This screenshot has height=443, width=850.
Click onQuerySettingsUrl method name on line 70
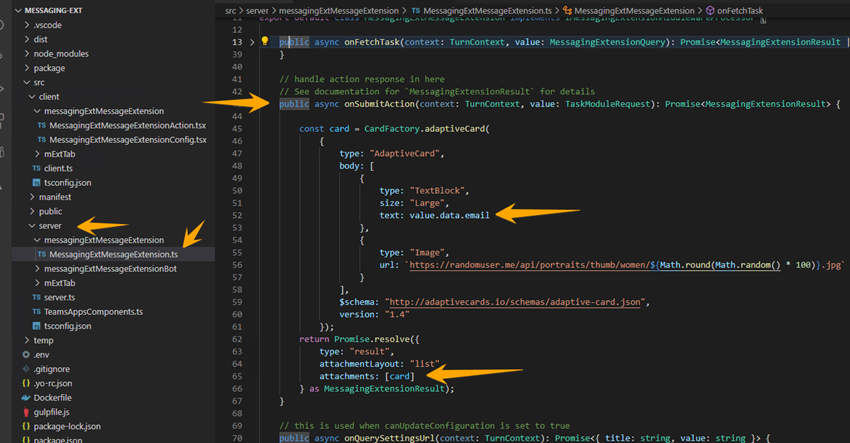(389, 438)
